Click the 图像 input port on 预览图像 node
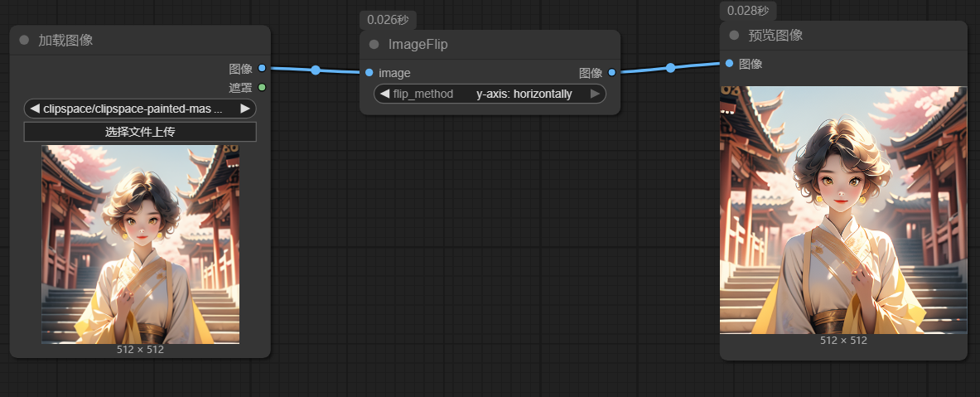Image resolution: width=980 pixels, height=397 pixels. click(x=729, y=63)
